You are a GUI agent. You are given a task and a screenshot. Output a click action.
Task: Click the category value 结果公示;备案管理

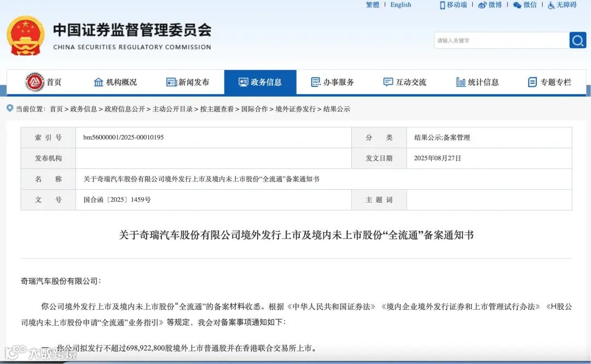point(442,137)
